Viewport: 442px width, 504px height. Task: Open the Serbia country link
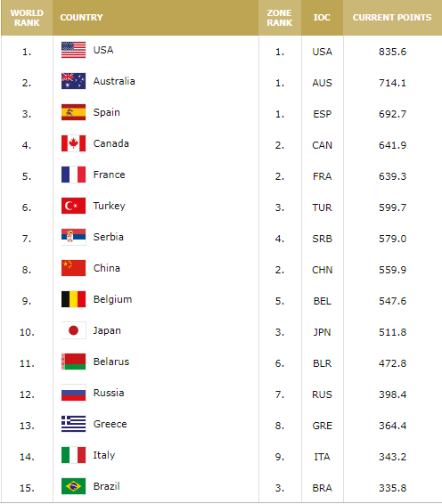click(x=109, y=237)
